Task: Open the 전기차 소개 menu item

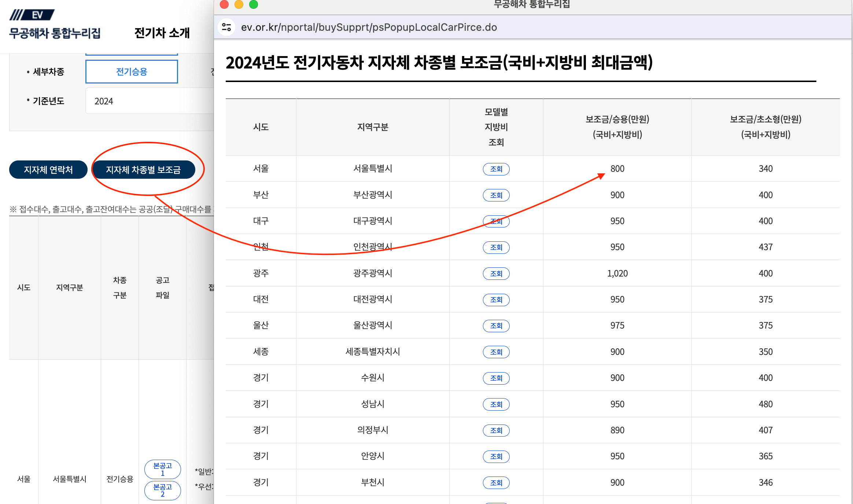Action: [162, 33]
